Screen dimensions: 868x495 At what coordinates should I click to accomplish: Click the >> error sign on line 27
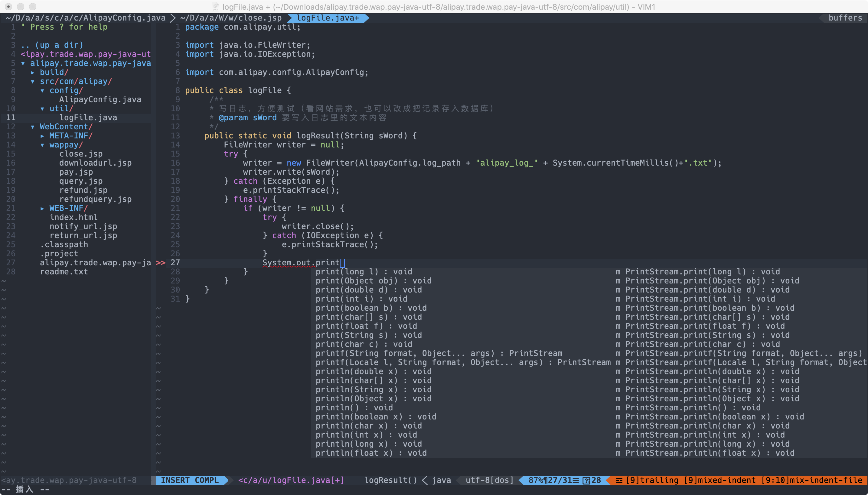(x=161, y=263)
